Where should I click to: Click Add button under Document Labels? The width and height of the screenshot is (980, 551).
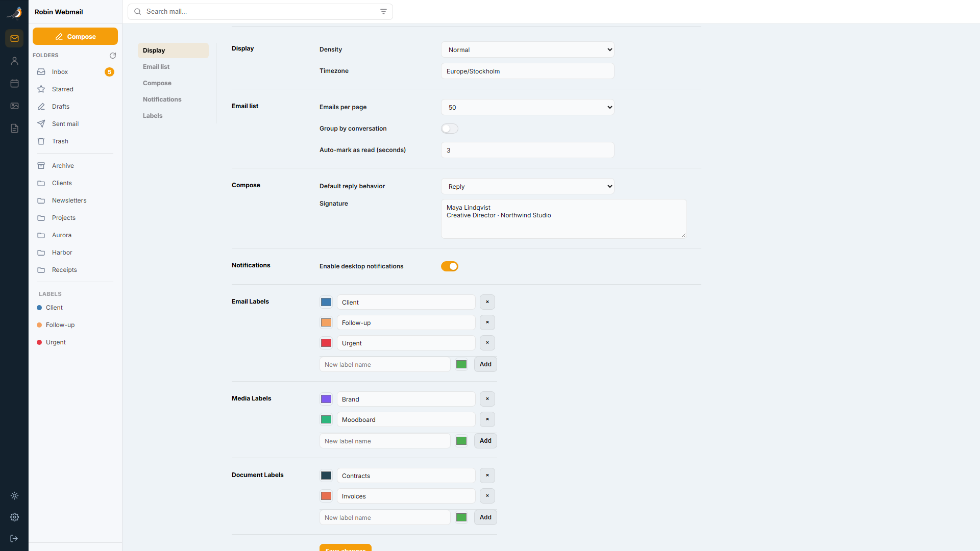(x=485, y=517)
